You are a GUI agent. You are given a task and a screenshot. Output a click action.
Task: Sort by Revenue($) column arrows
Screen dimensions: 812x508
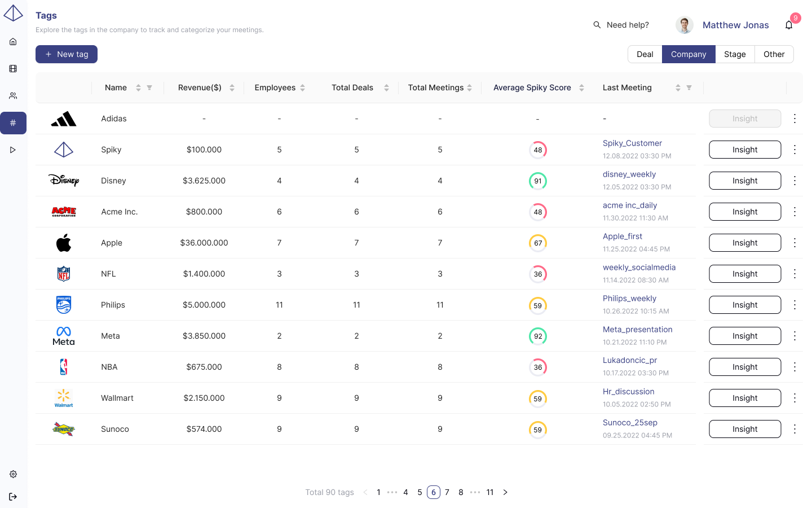click(x=232, y=87)
